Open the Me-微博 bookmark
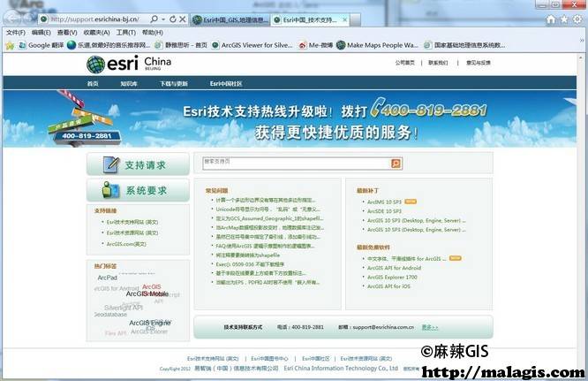The width and height of the screenshot is (588, 381). click(316, 45)
